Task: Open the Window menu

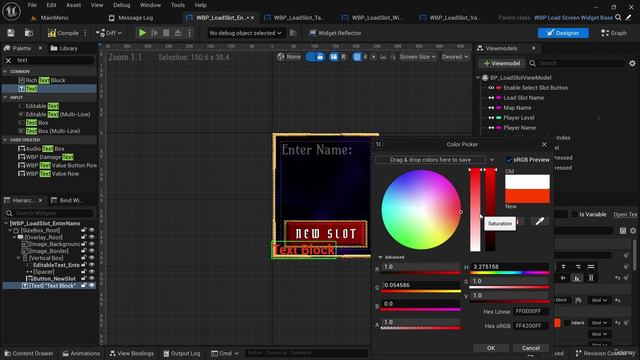Action: click(x=150, y=5)
